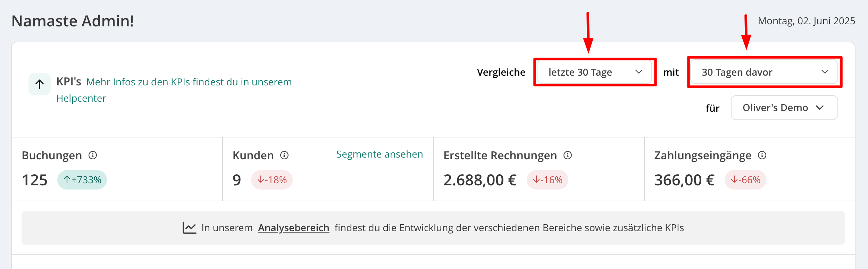The image size is (868, 269).
Task: Click the 366,00 € payments amount
Action: [684, 180]
